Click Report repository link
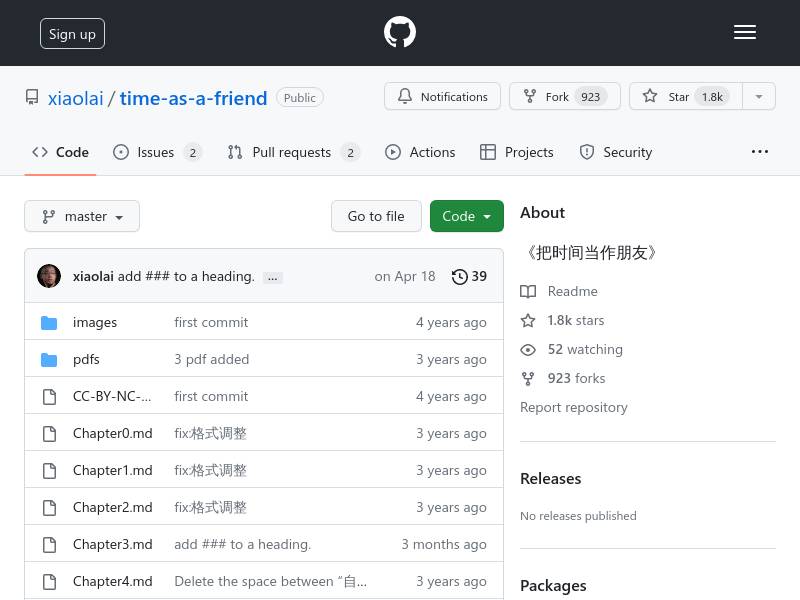This screenshot has width=800, height=600. 574,408
